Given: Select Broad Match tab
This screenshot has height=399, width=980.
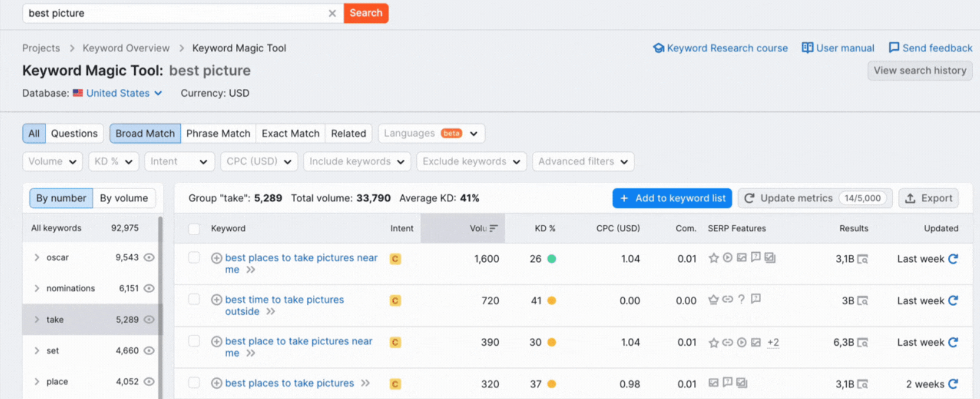Looking at the screenshot, I should pyautogui.click(x=145, y=133).
